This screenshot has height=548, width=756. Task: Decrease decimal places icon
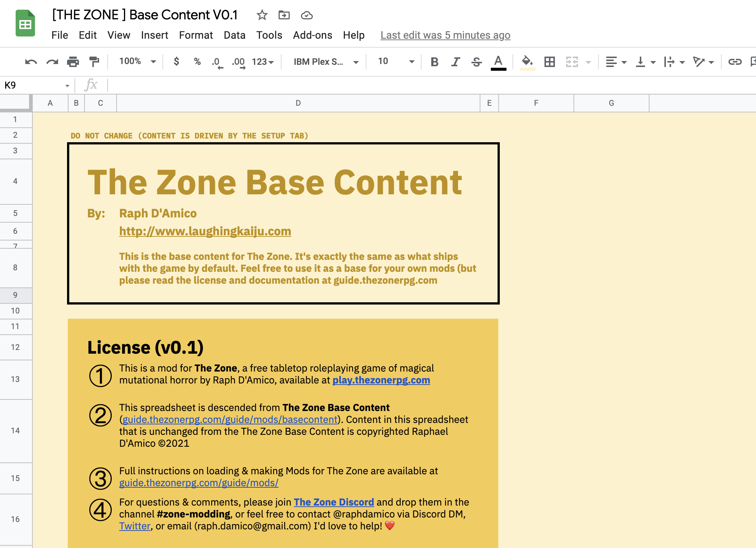[x=217, y=62]
